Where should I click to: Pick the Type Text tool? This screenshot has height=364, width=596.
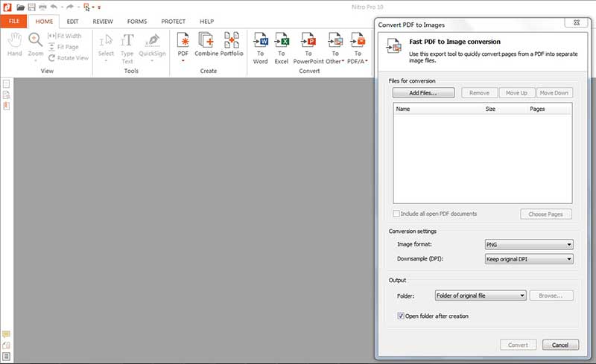[127, 48]
